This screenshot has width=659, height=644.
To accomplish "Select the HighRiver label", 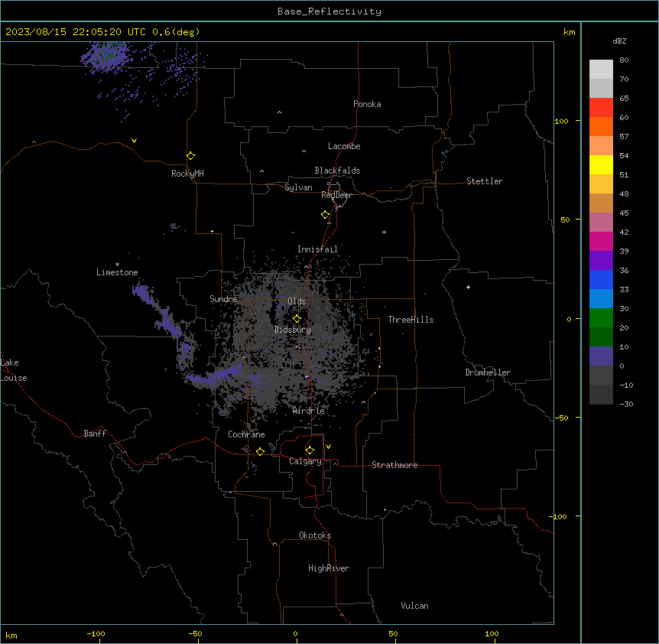I will tap(329, 568).
